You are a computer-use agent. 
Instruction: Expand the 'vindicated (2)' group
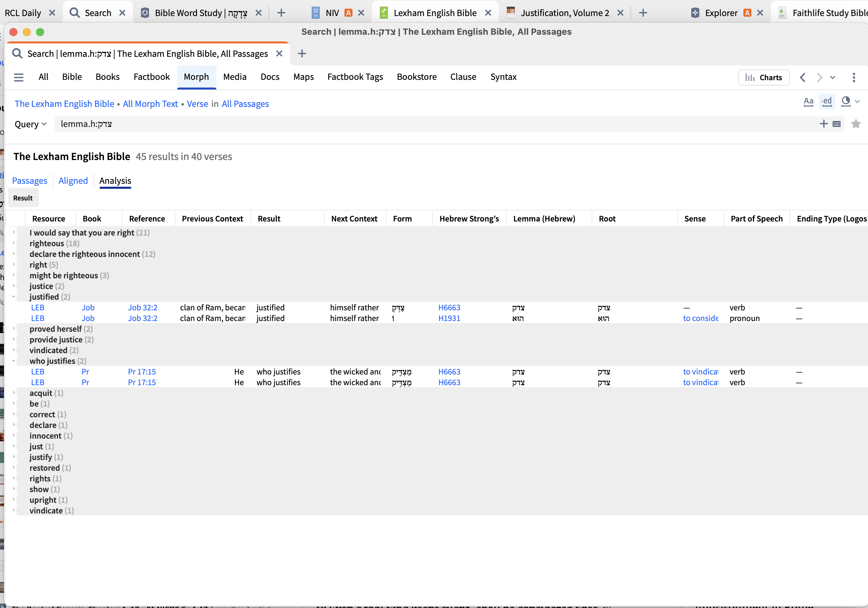click(x=14, y=350)
